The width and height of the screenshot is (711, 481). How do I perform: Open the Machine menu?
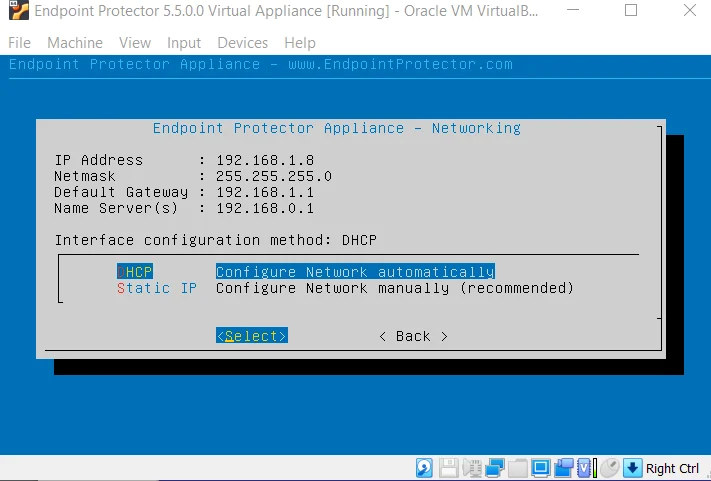click(x=75, y=43)
